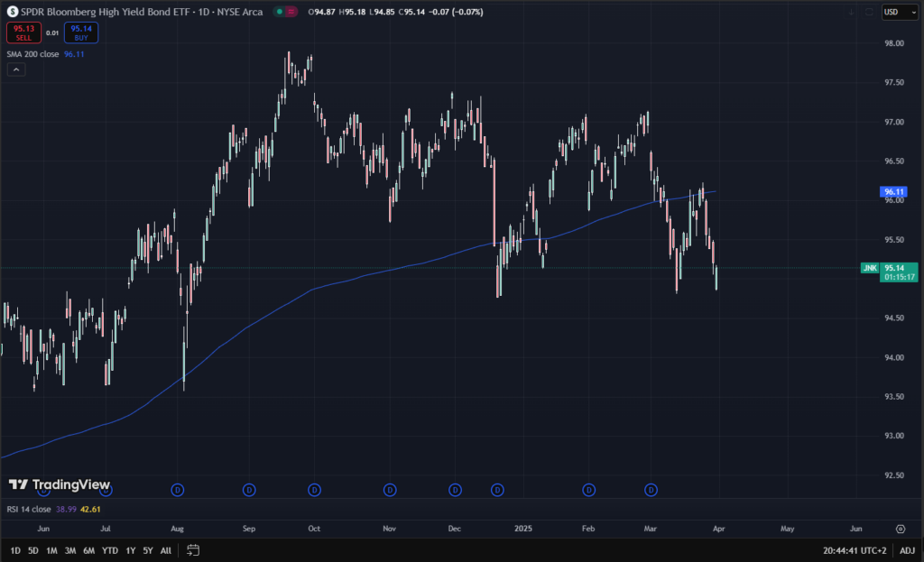The image size is (924, 562).
Task: Click the pink data mode indicator icon
Action: tap(291, 12)
